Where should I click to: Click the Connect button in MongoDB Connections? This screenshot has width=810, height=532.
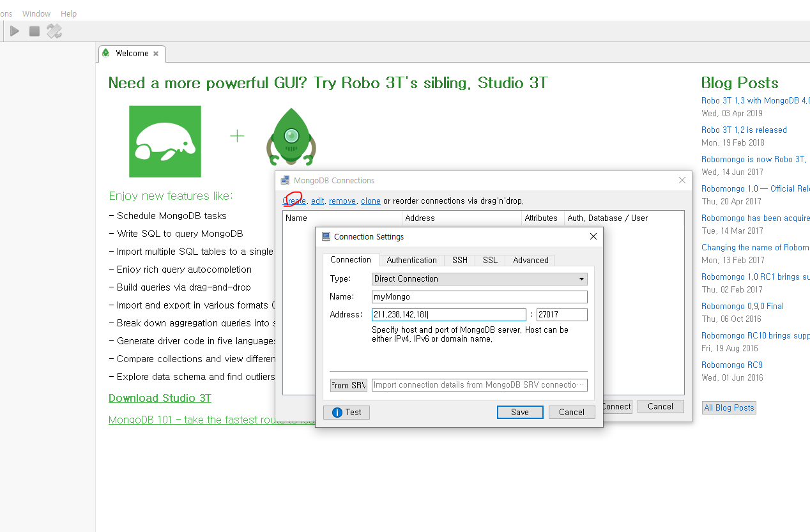click(x=616, y=406)
